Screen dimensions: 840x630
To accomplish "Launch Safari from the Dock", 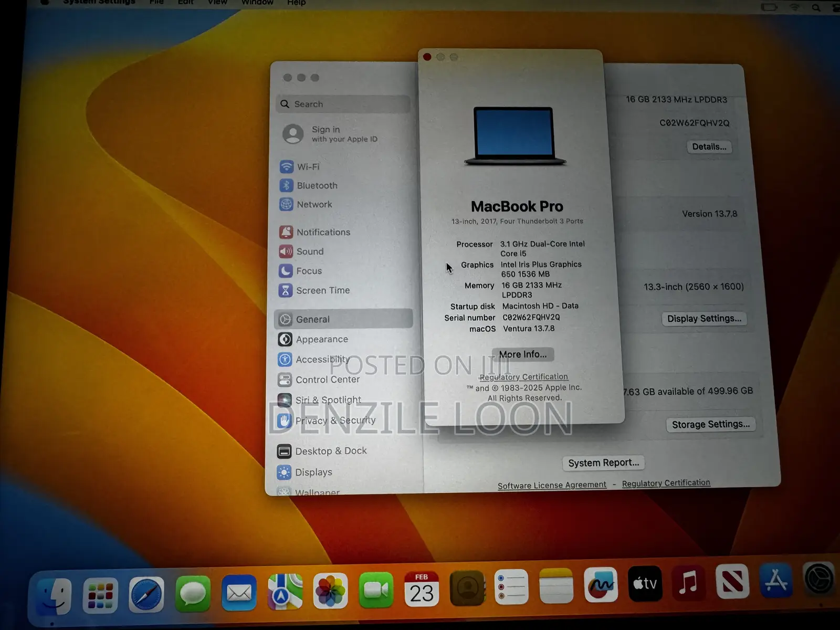I will click(x=146, y=595).
